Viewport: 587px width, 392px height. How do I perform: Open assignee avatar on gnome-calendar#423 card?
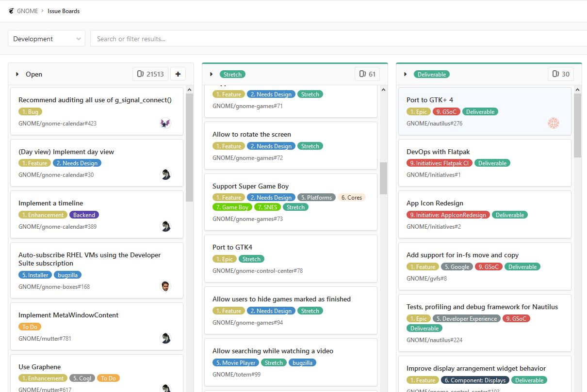(165, 123)
